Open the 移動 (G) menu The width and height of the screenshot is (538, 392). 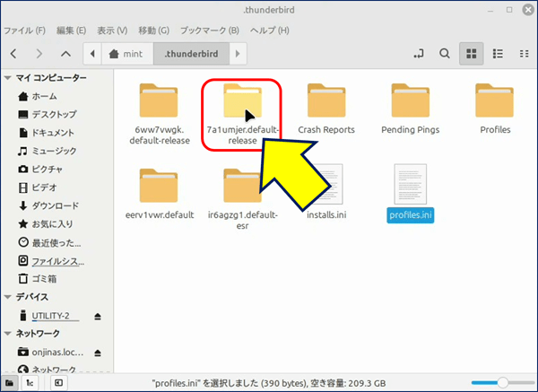(153, 30)
